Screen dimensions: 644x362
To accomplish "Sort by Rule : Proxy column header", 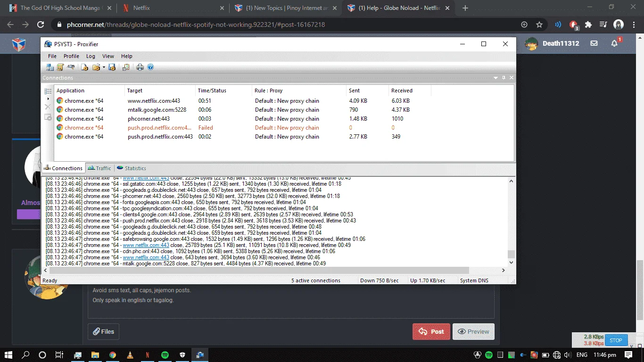I will pyautogui.click(x=299, y=90).
